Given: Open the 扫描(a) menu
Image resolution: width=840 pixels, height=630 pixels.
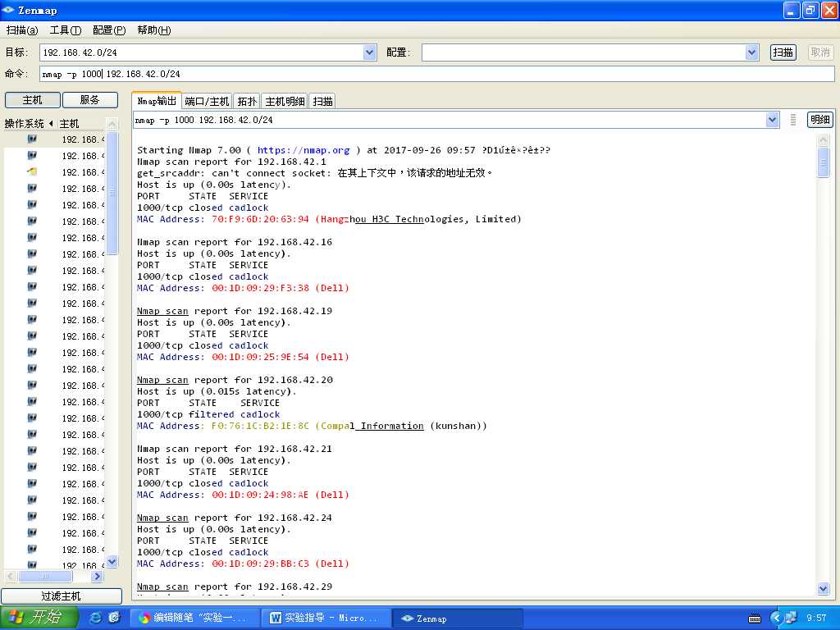Looking at the screenshot, I should click(x=22, y=30).
